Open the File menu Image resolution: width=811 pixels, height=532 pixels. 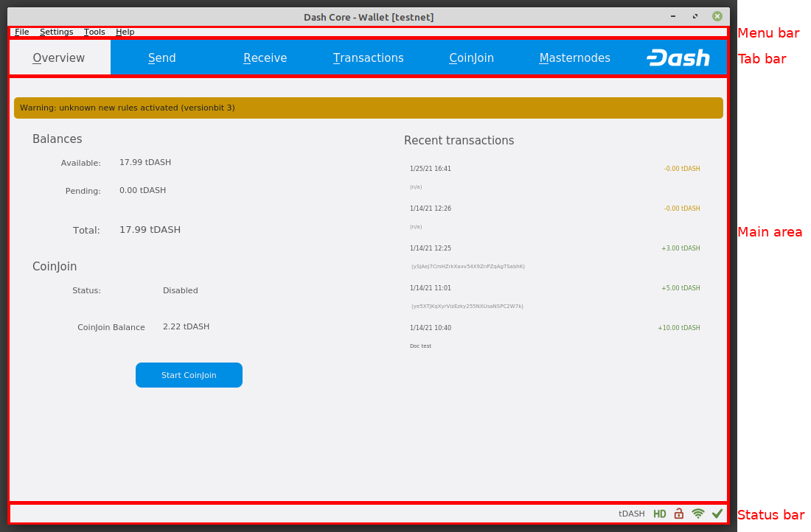point(21,32)
